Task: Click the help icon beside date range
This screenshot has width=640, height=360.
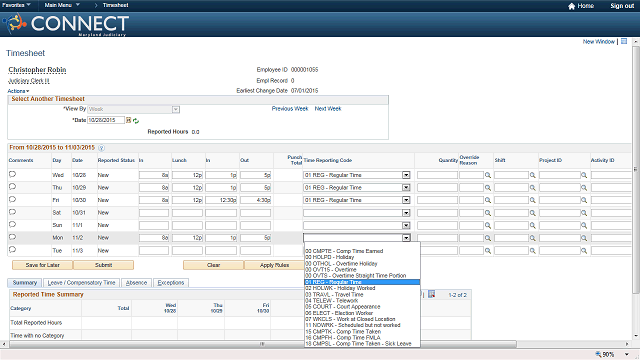Action: (101, 148)
